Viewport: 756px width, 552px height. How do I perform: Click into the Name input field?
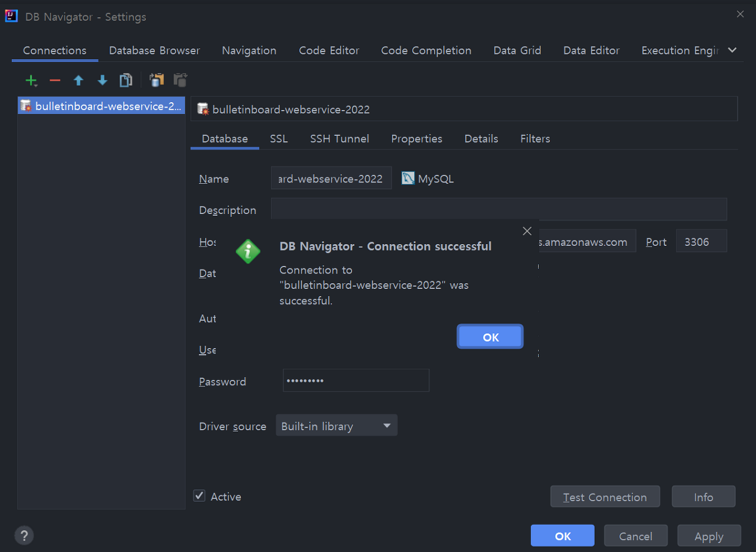[x=331, y=178]
